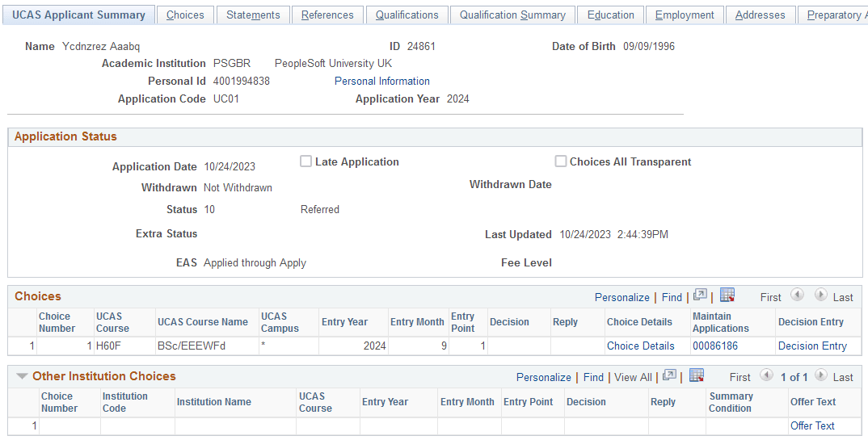Click Personalize in Other Institution Choices
Viewport: 868px width, 440px height.
tap(543, 378)
